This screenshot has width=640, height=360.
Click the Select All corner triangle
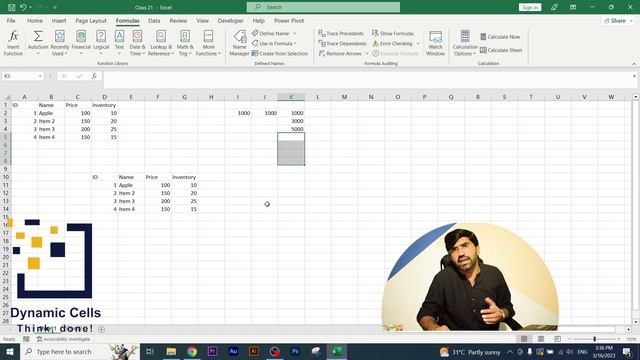pyautogui.click(x=7, y=97)
